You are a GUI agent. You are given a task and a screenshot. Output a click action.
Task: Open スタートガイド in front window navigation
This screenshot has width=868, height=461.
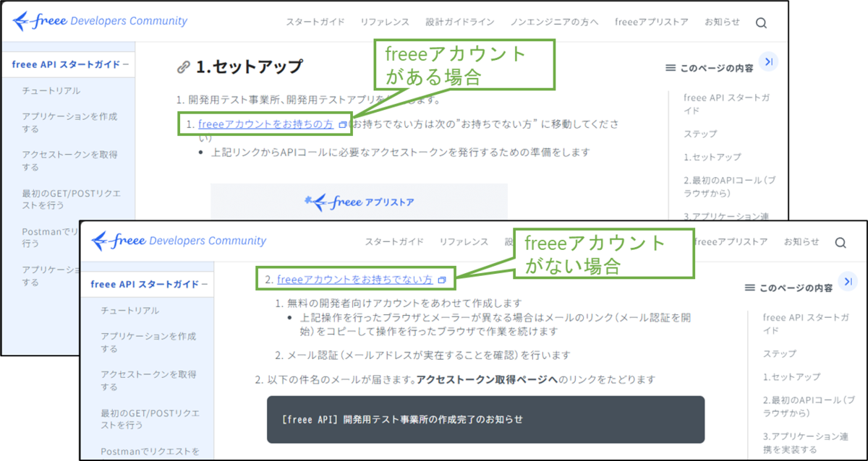(394, 242)
